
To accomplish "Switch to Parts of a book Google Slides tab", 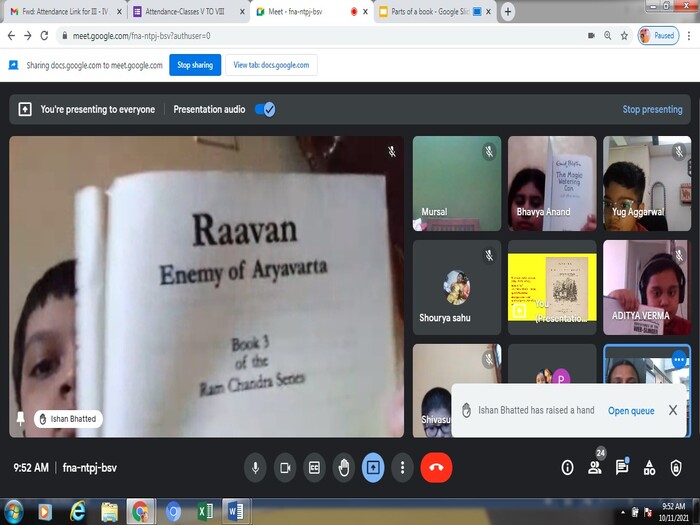I will pyautogui.click(x=430, y=12).
